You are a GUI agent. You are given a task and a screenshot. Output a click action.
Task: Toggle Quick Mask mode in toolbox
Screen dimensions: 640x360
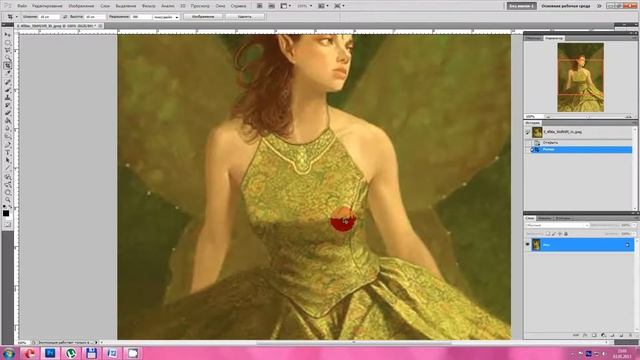coord(8,225)
